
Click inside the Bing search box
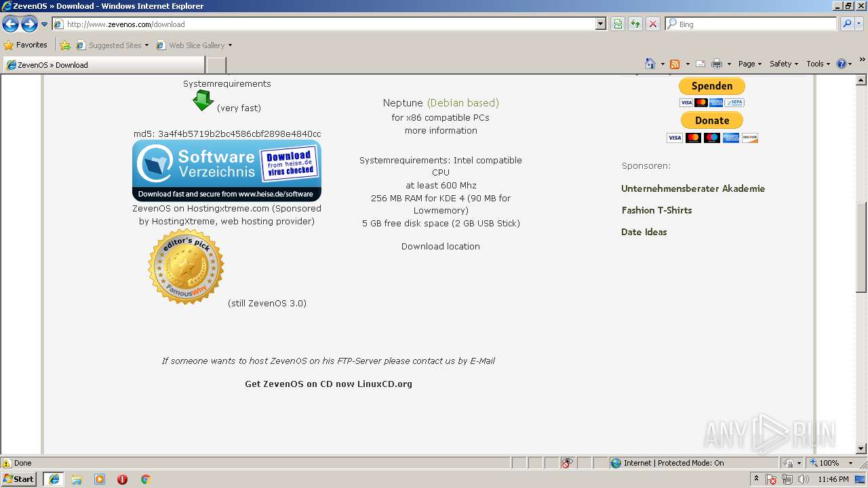coord(751,24)
